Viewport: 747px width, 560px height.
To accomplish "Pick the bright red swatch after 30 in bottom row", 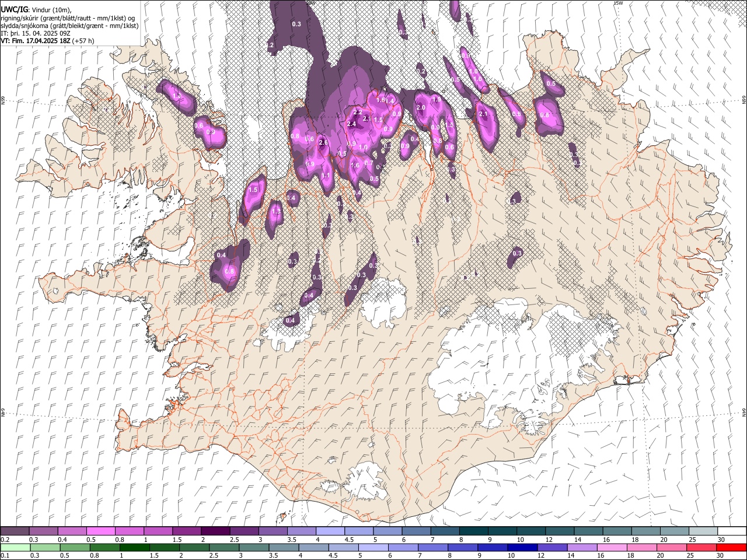I will [x=731, y=547].
